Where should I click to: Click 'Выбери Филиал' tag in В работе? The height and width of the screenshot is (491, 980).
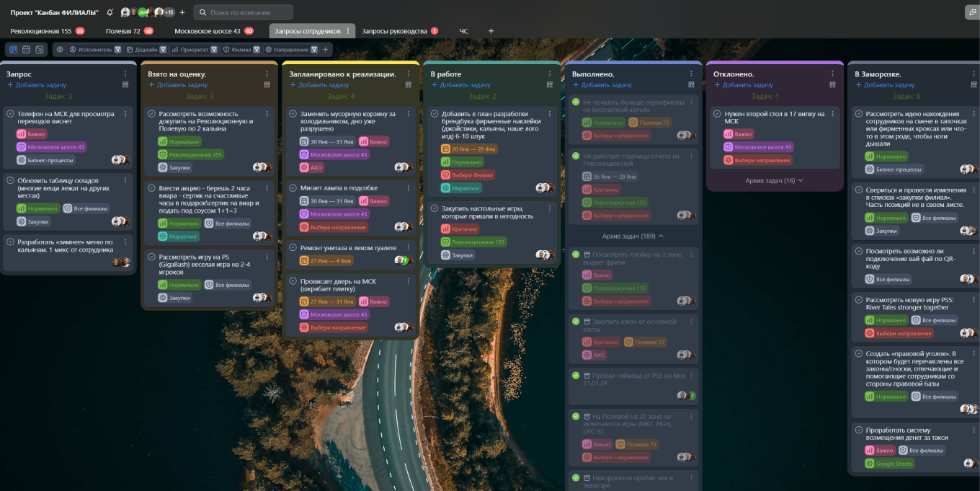click(467, 175)
